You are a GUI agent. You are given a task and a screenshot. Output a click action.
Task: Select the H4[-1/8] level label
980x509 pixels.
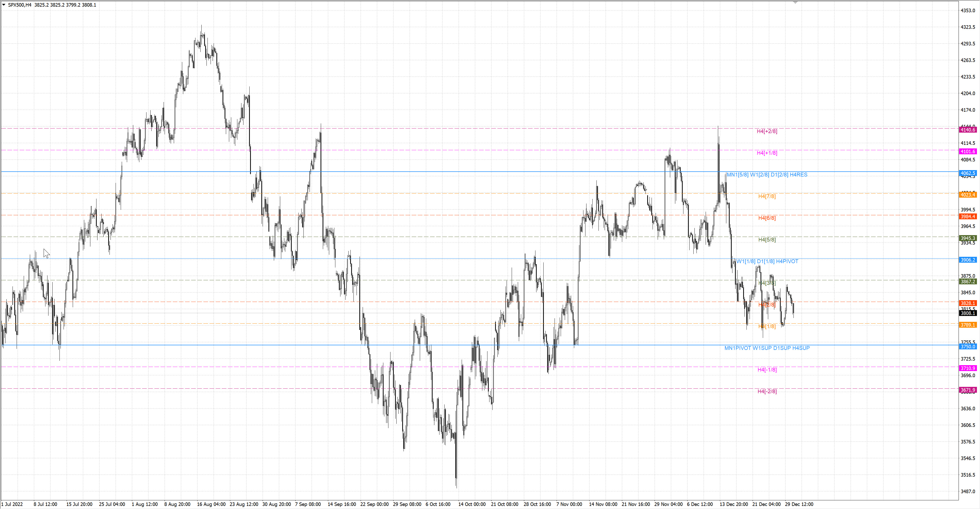pos(767,370)
